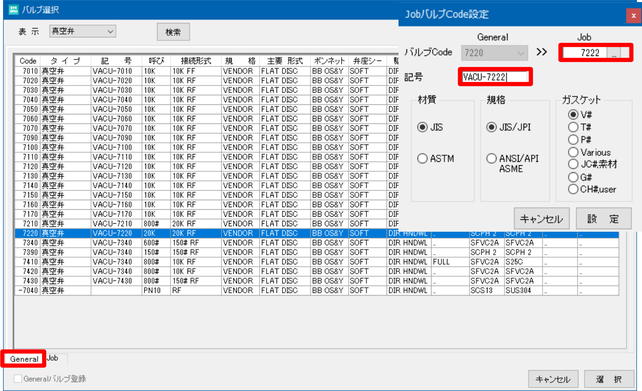Image resolution: width=642 pixels, height=391 pixels.
Task: Sort by the Code column header
Action: pyautogui.click(x=28, y=61)
